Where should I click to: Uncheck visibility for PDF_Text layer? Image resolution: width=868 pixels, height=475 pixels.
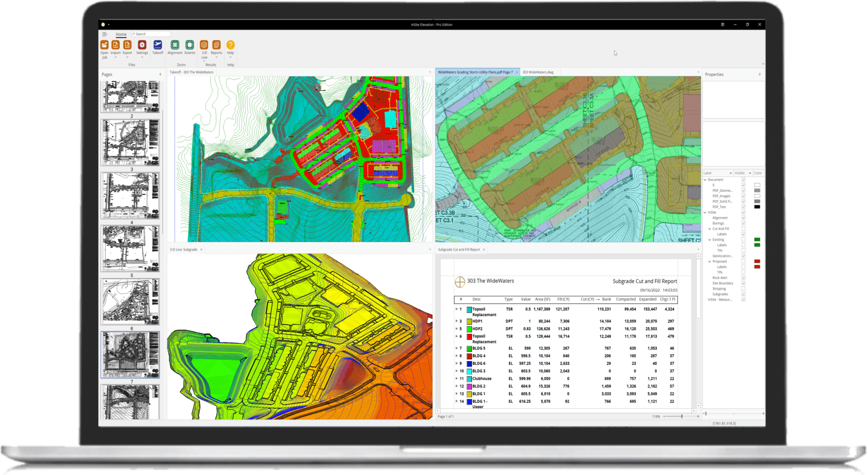coord(743,207)
